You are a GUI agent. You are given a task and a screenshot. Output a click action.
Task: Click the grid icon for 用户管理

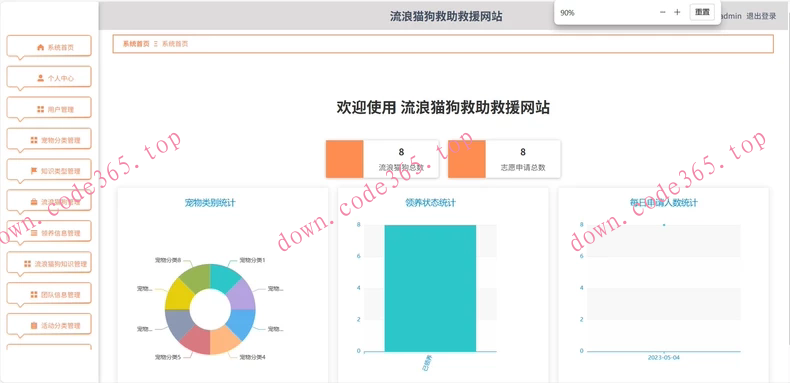click(x=41, y=109)
